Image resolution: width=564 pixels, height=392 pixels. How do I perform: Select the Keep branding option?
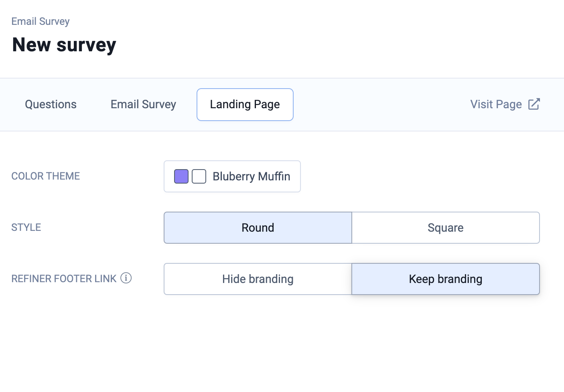coord(445,279)
